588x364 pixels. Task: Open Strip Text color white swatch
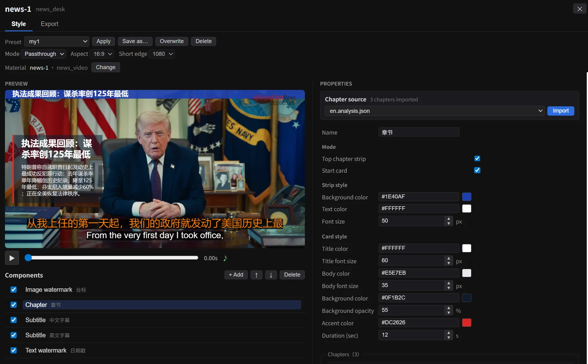(x=467, y=208)
